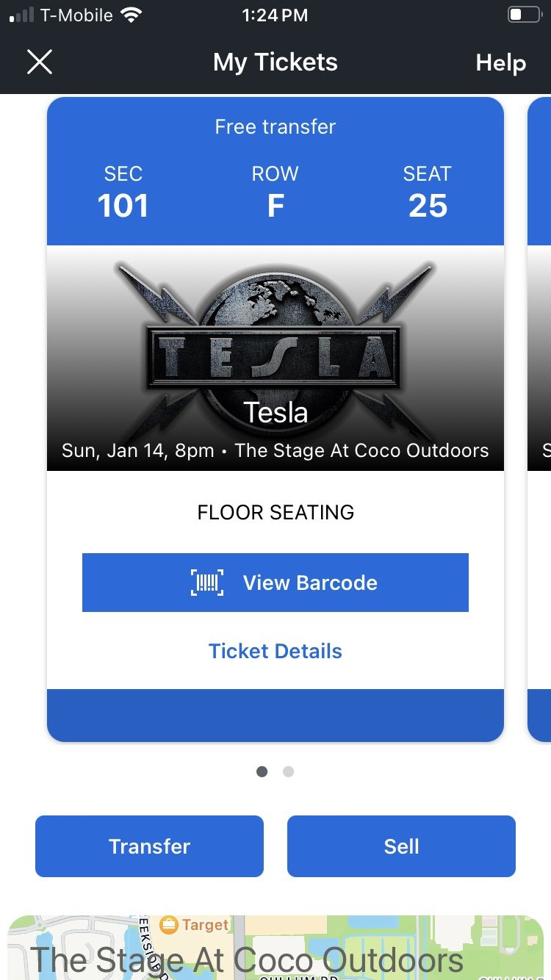
Task: Tap the Free transfer label
Action: click(275, 126)
